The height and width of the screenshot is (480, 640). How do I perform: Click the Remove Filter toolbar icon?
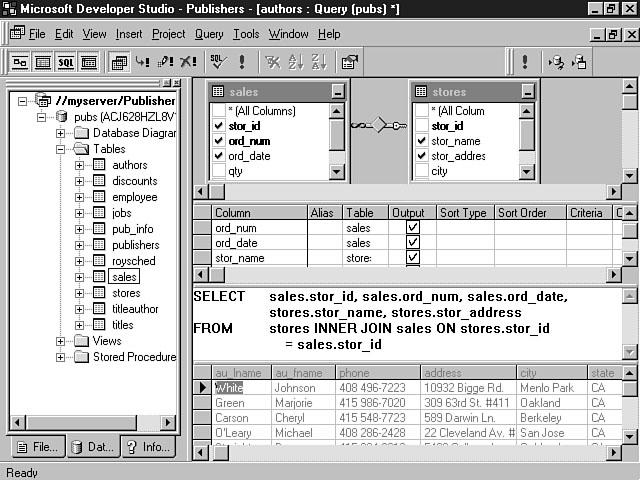(x=271, y=62)
